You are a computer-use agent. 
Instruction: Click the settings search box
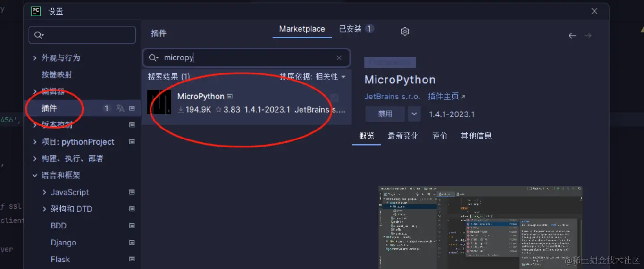tap(82, 35)
